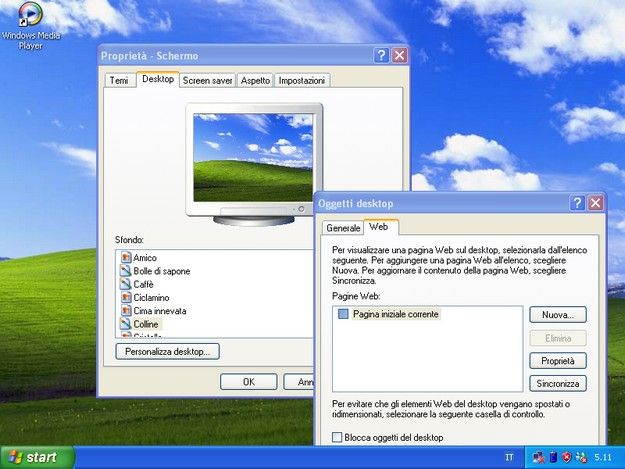Viewport: 625px width, 469px height.
Task: Switch to the Aspetto tab
Action: (x=256, y=80)
